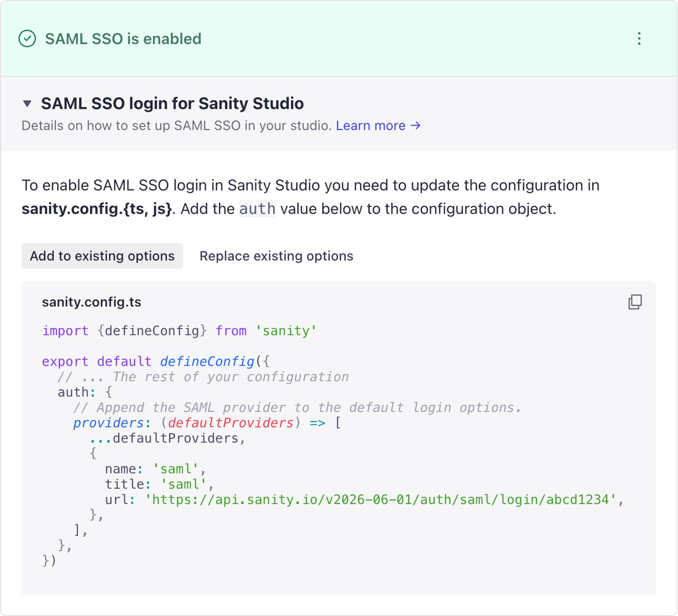This screenshot has height=616, width=678.
Task: Click the Append the SAML provider comment
Action: [297, 408]
